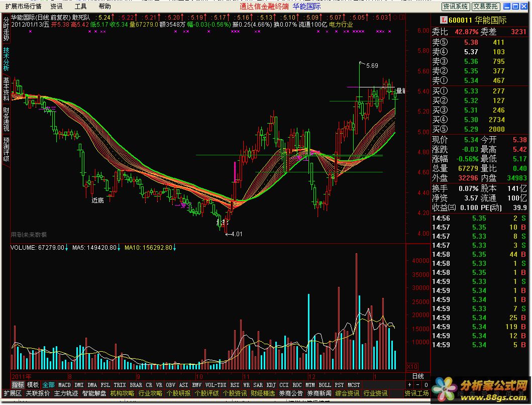Switch to 基本资料 side tab
532x405 pixels.
tap(6, 89)
